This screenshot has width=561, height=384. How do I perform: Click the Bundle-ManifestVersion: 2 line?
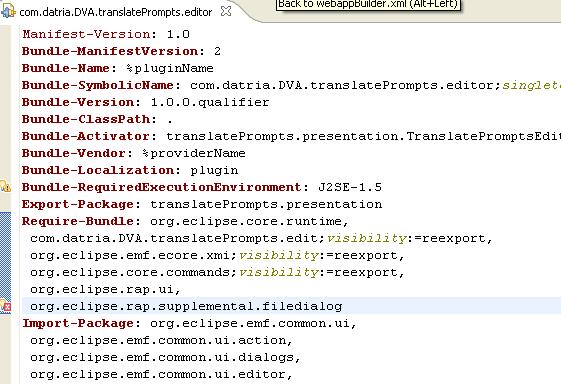[x=121, y=51]
